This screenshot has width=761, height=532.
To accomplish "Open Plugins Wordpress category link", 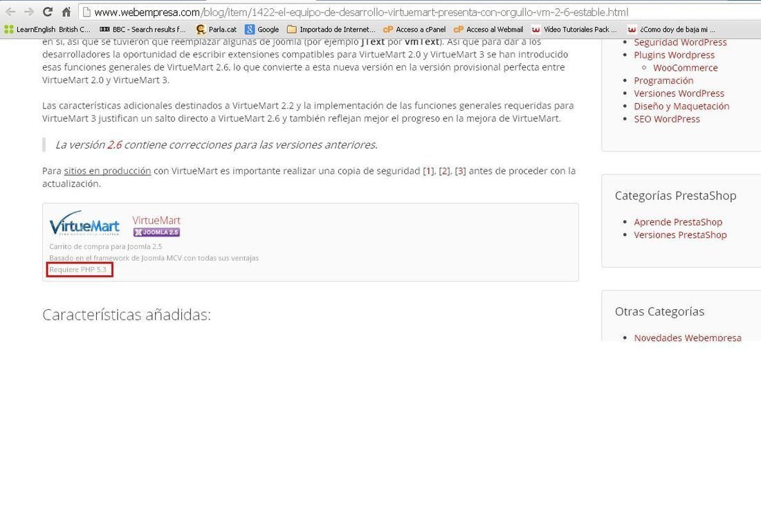I will (x=674, y=55).
